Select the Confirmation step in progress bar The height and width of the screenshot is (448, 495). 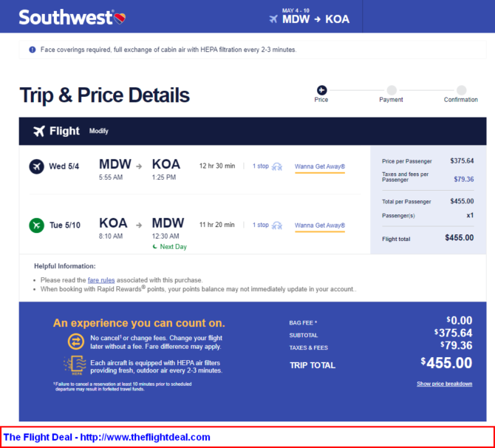[461, 94]
